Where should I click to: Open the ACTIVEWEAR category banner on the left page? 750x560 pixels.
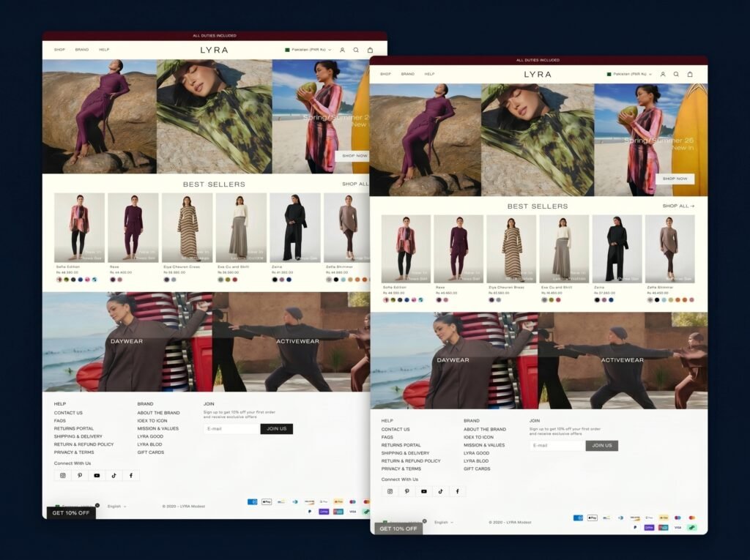(x=292, y=342)
